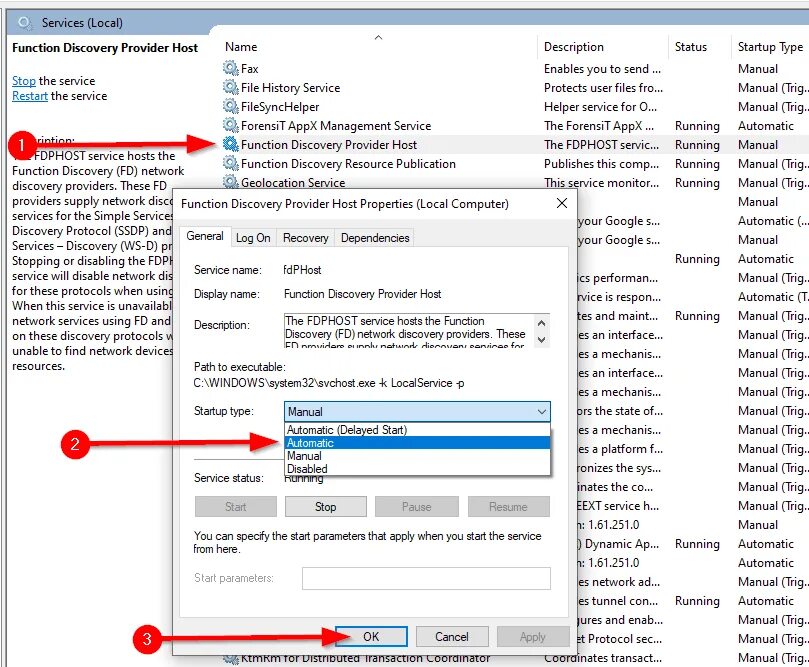Sort by the Startup Type column header

point(770,47)
